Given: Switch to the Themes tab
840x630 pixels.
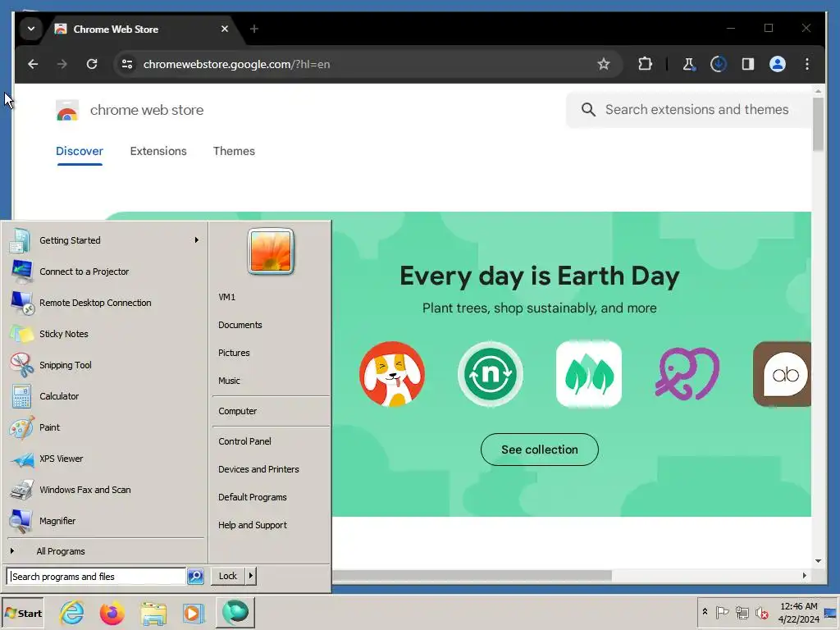Looking at the screenshot, I should 234,151.
